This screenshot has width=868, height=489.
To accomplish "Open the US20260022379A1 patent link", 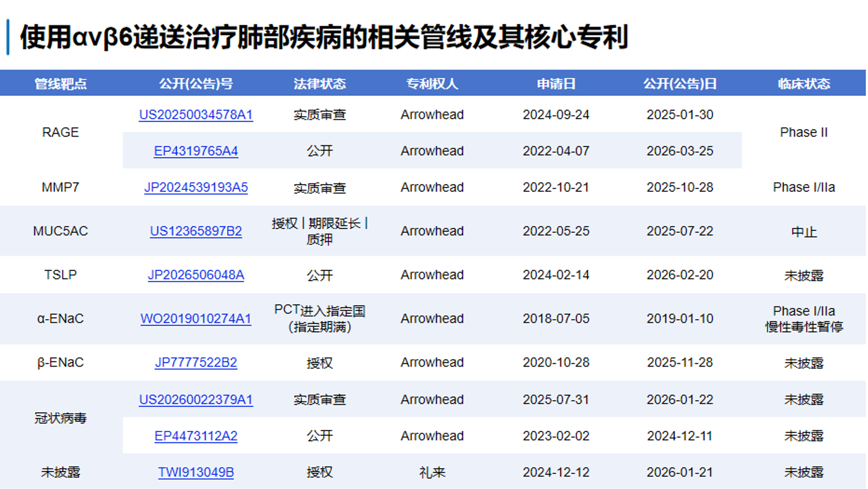I will tap(196, 400).
